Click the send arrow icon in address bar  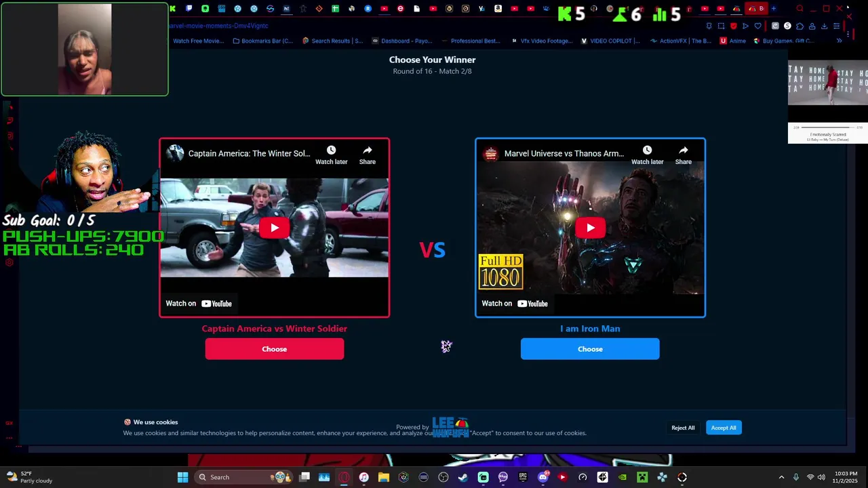click(x=745, y=26)
